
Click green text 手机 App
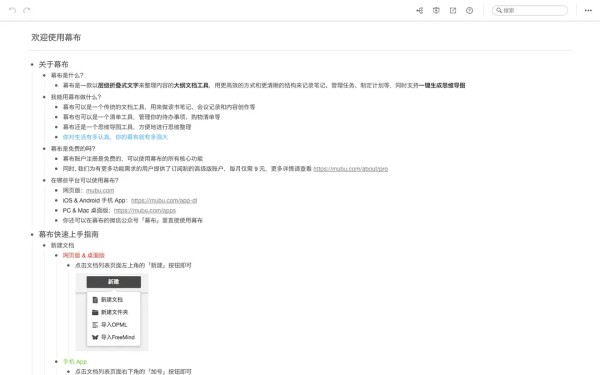75,362
